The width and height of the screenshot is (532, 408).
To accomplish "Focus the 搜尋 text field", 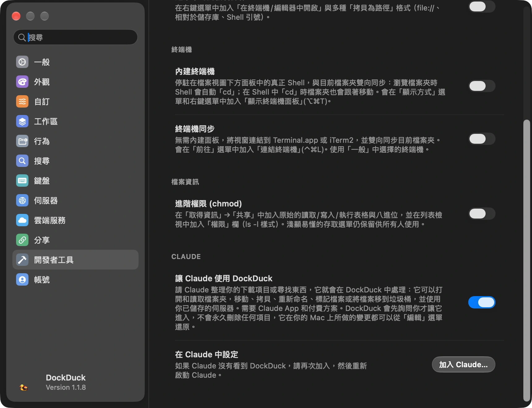I will pyautogui.click(x=75, y=37).
